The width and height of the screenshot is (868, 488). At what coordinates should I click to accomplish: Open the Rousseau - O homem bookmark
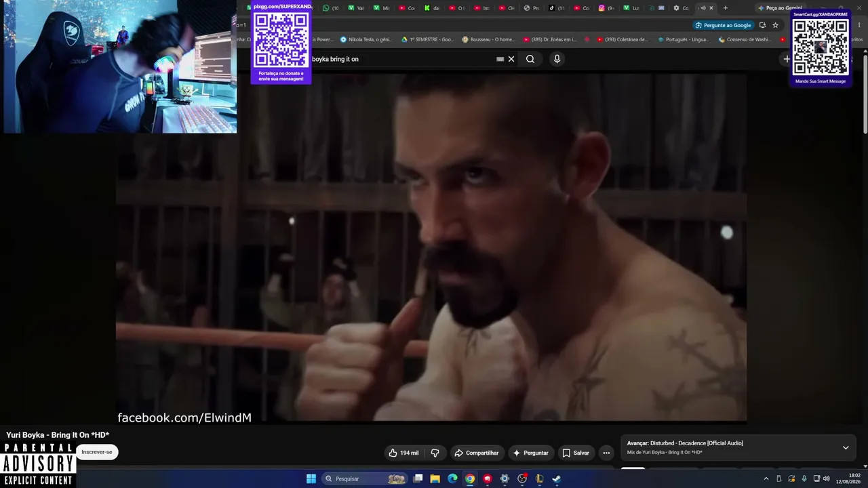click(x=488, y=39)
